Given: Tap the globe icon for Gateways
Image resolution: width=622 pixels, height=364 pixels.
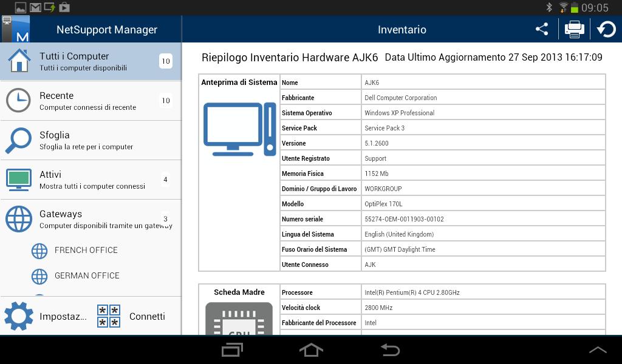Looking at the screenshot, I should (x=19, y=218).
